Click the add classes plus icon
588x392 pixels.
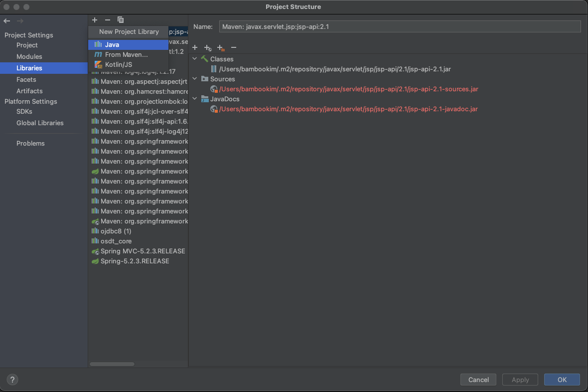click(195, 47)
